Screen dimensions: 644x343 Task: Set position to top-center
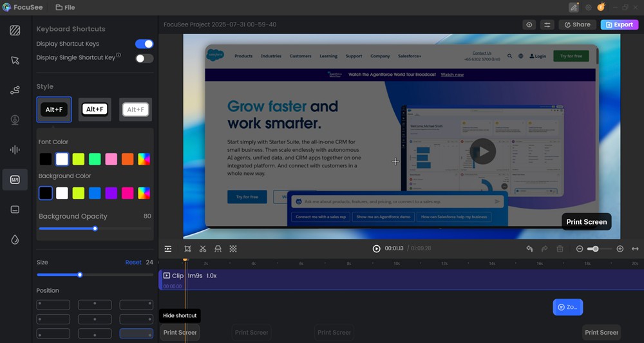click(95, 305)
